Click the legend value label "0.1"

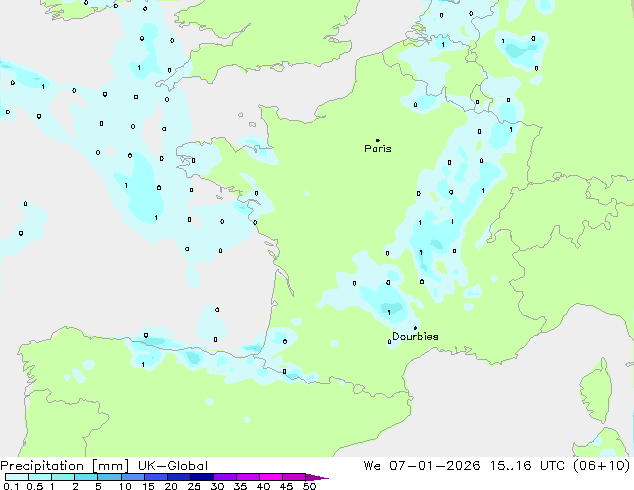11,486
